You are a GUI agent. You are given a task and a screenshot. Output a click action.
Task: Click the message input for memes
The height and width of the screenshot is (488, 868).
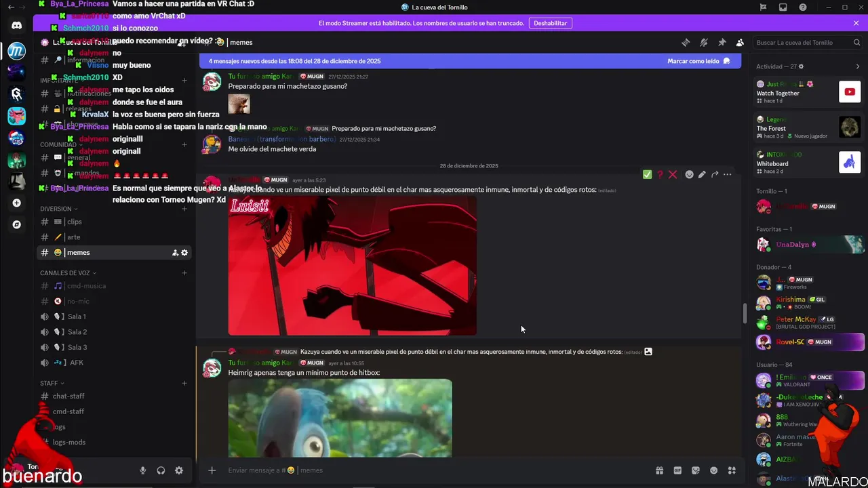[x=434, y=470]
